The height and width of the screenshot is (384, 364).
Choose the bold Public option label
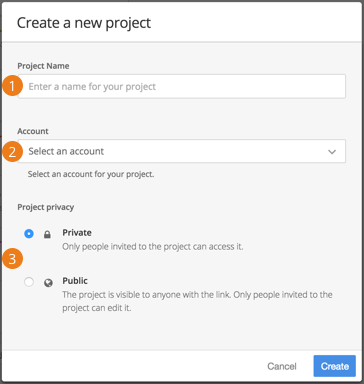[75, 281]
